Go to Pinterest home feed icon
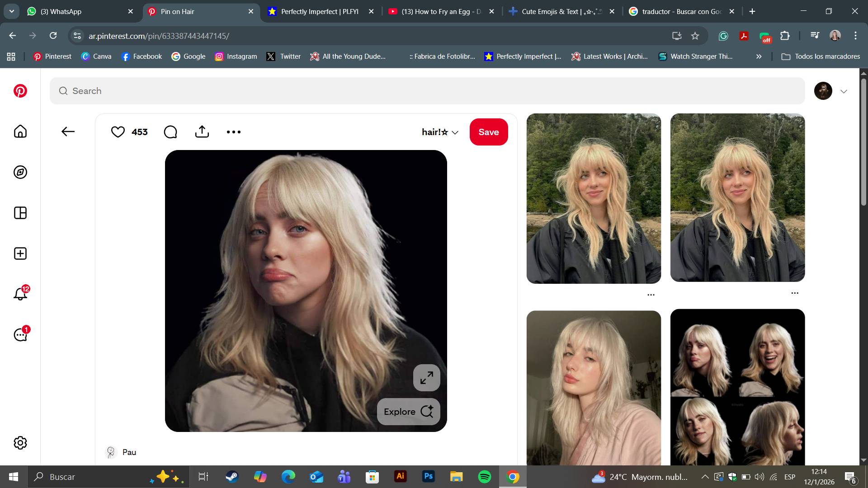 tap(20, 131)
